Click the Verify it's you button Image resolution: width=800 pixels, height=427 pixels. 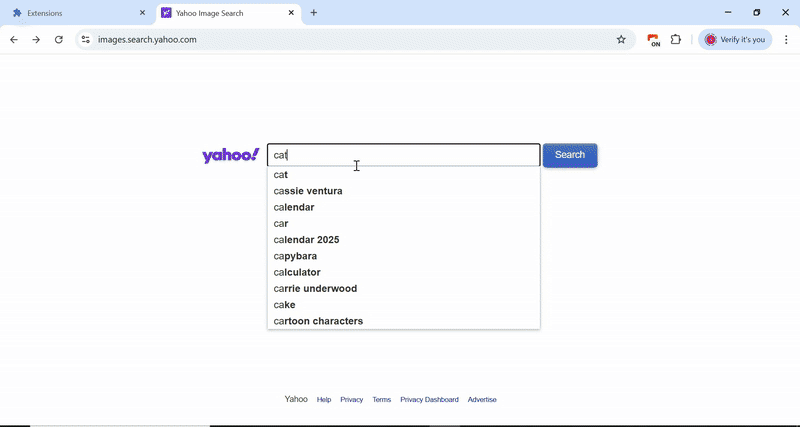(x=735, y=40)
